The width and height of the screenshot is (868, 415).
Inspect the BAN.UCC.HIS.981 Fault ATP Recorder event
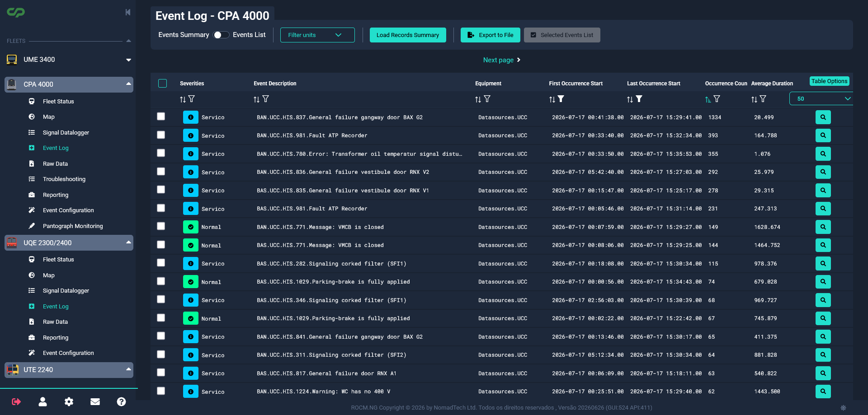tap(823, 135)
